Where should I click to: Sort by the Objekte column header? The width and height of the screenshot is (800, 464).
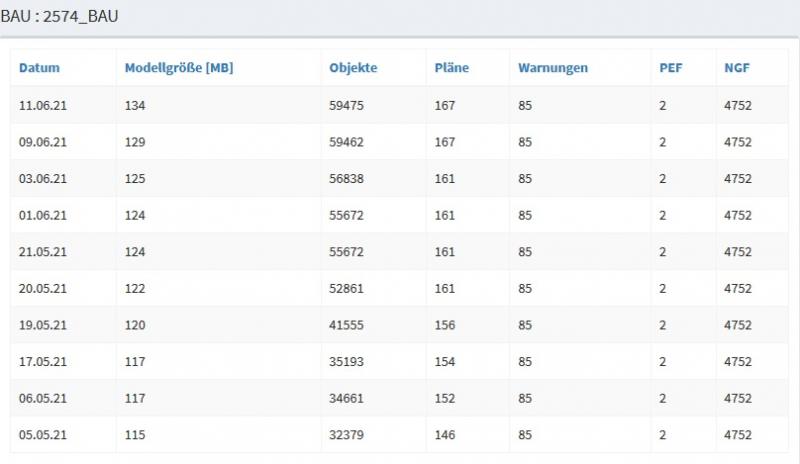pyautogui.click(x=353, y=69)
